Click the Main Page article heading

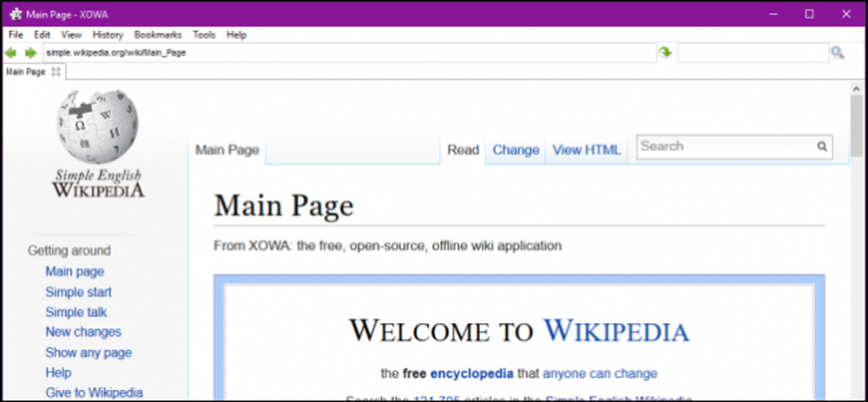[x=284, y=206]
